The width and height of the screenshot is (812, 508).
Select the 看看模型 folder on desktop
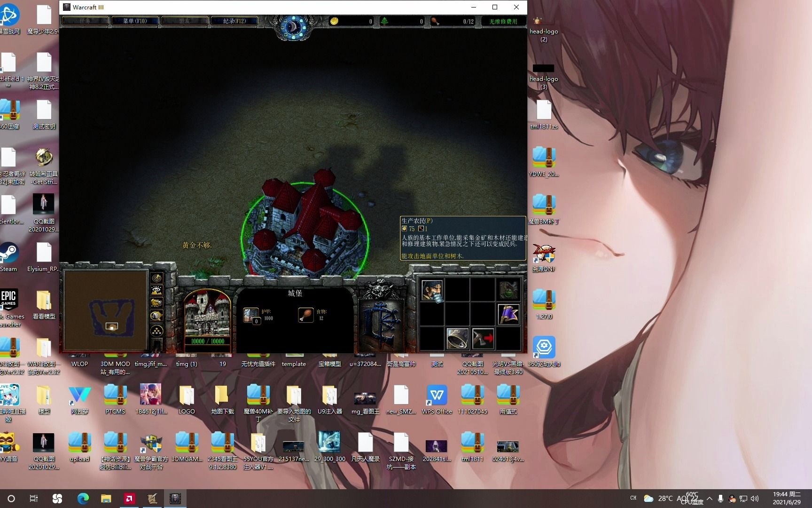44,304
